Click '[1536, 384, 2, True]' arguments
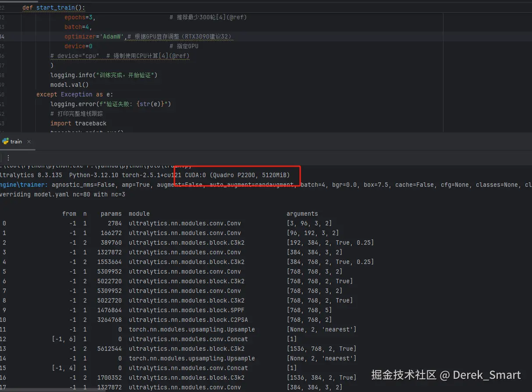Viewport: 532px width, 392px height. click(x=322, y=378)
